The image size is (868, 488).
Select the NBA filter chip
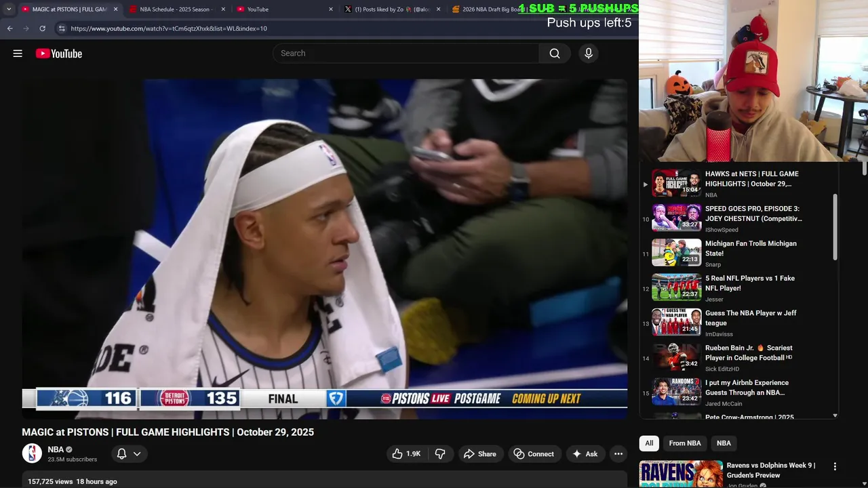(724, 443)
